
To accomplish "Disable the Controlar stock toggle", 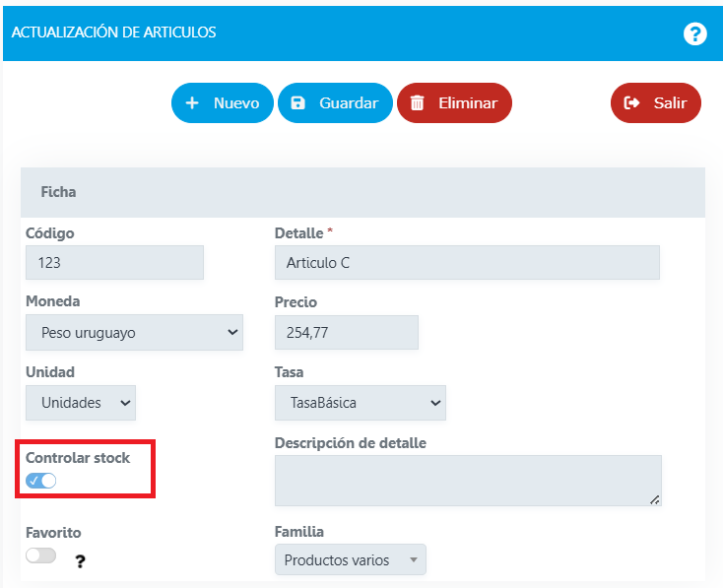I will (x=41, y=480).
